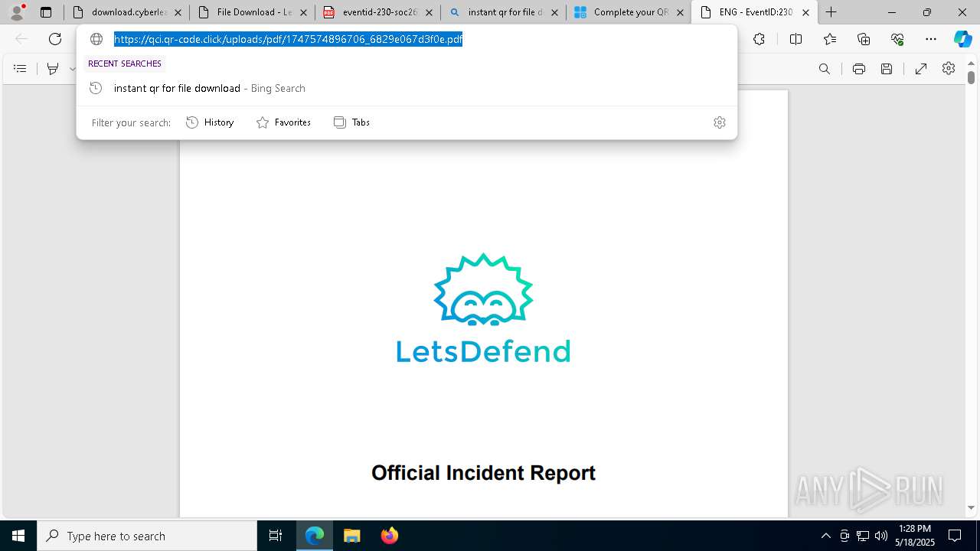Screen dimensions: 980x551
Task: Close the instant qr for file tab
Action: [554, 12]
